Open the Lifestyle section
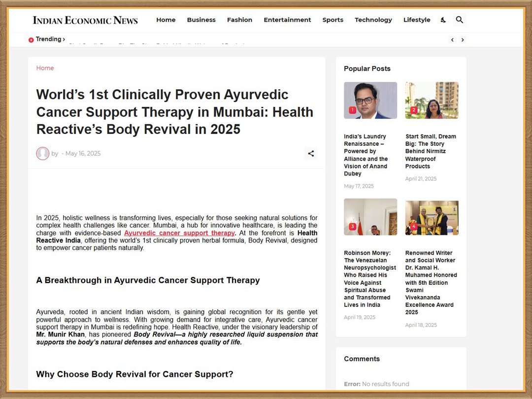Screen dimensions: 532x399 417,20
